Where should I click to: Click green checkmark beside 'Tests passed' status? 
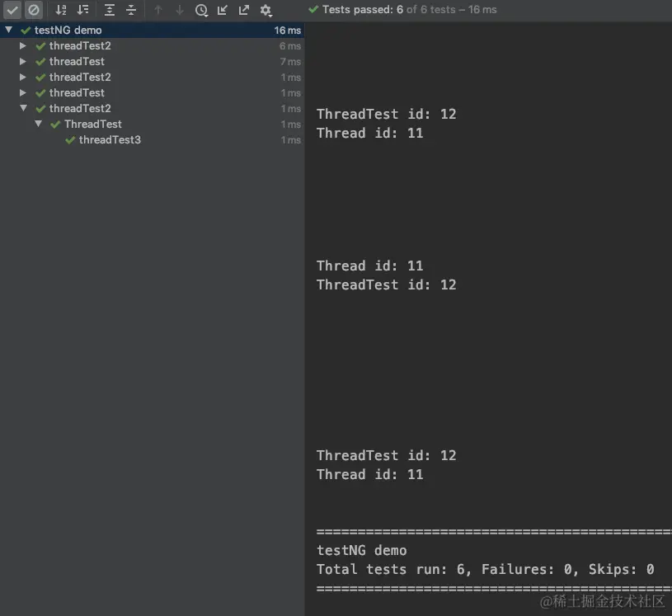point(313,9)
